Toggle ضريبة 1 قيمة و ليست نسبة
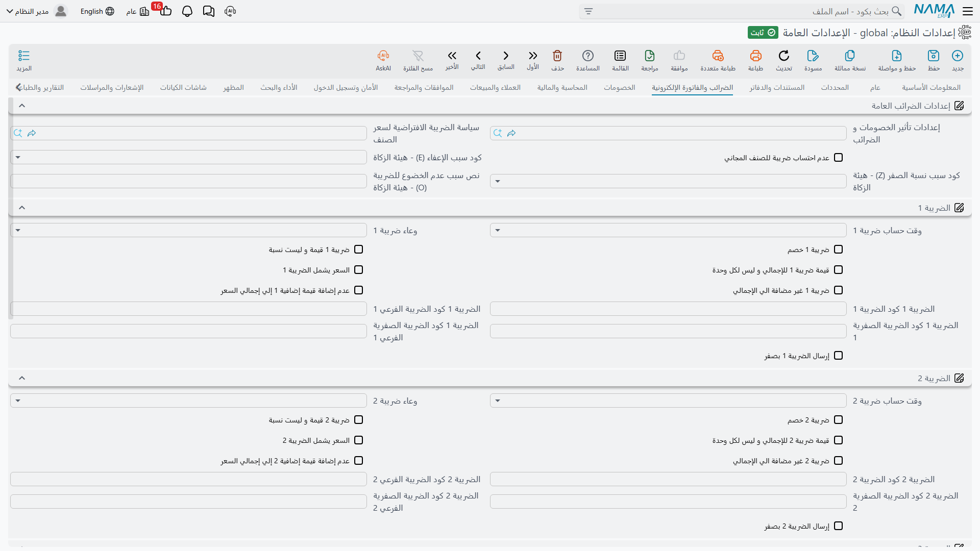The width and height of the screenshot is (980, 551). [x=358, y=249]
